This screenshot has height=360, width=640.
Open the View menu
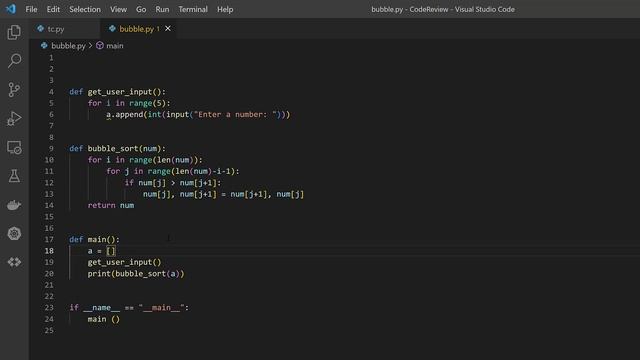[x=118, y=9]
